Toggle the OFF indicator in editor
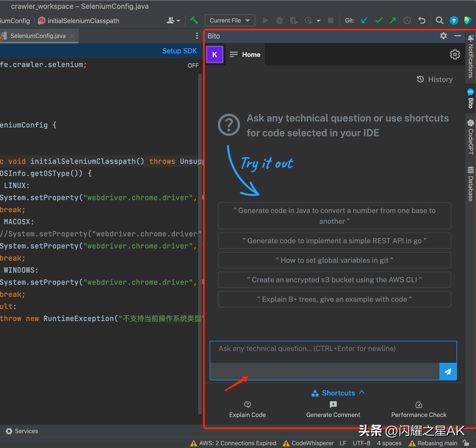The width and height of the screenshot is (476, 448). [193, 65]
